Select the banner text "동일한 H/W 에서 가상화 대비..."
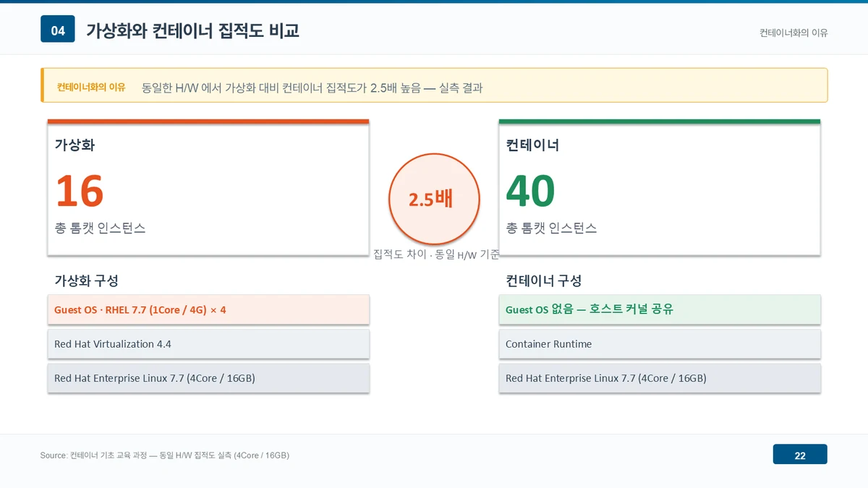Image resolution: width=868 pixels, height=488 pixels. (312, 87)
